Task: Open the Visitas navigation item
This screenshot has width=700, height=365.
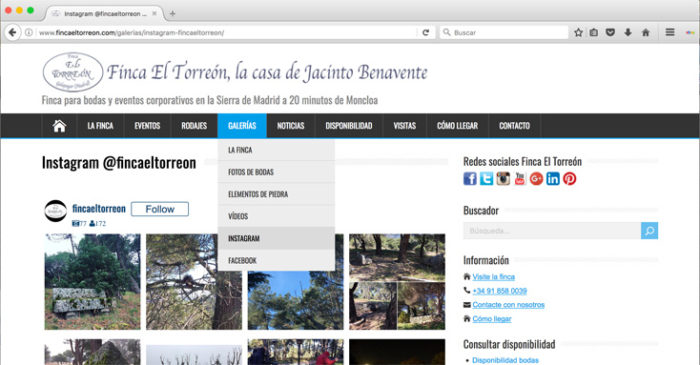Action: click(404, 126)
